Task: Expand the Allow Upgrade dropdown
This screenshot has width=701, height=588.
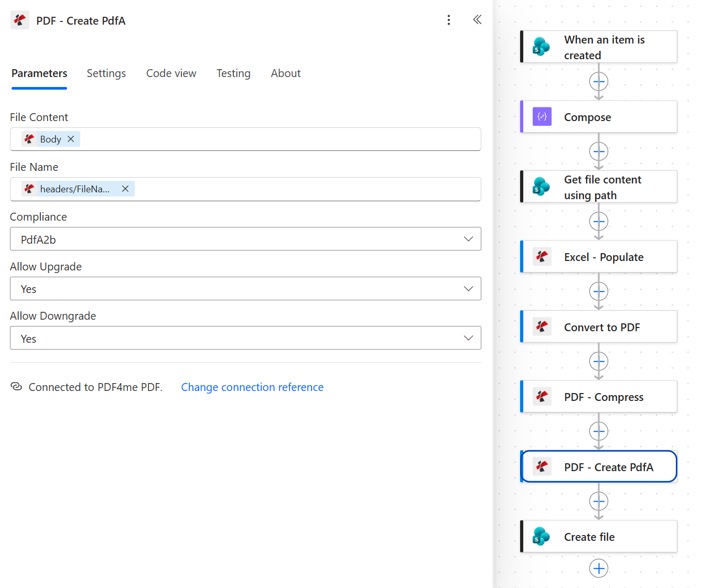Action: click(x=245, y=289)
